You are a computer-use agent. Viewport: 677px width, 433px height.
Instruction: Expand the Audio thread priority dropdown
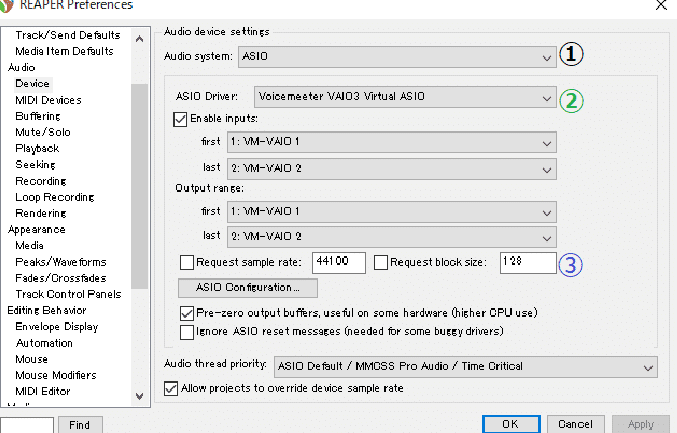pyautogui.click(x=466, y=367)
